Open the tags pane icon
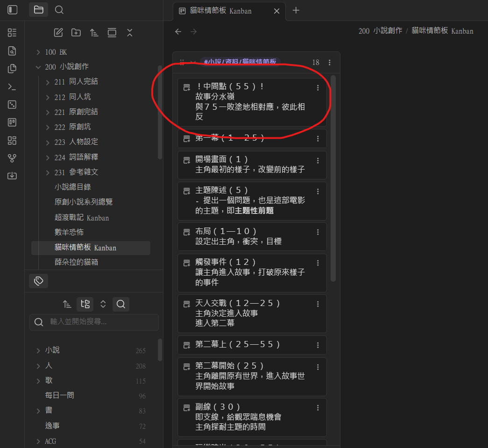488x448 pixels. tap(39, 281)
